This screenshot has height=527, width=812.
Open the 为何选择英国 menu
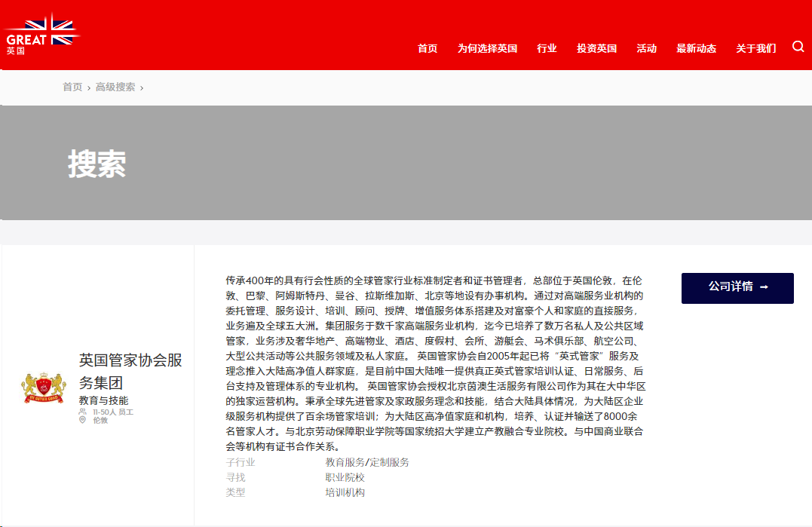[487, 48]
